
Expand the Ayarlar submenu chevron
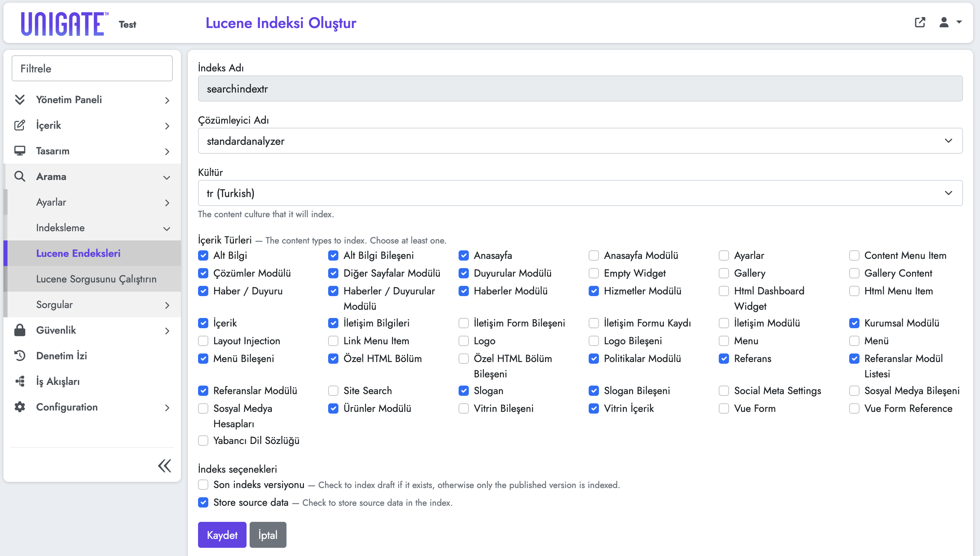(167, 203)
